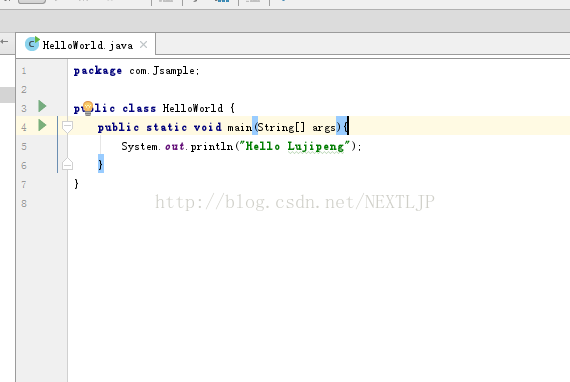
Task: Click the 'args' parameter name
Action: (324, 128)
